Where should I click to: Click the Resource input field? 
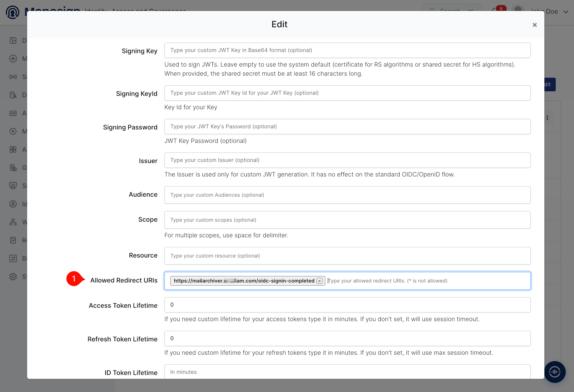tap(347, 256)
